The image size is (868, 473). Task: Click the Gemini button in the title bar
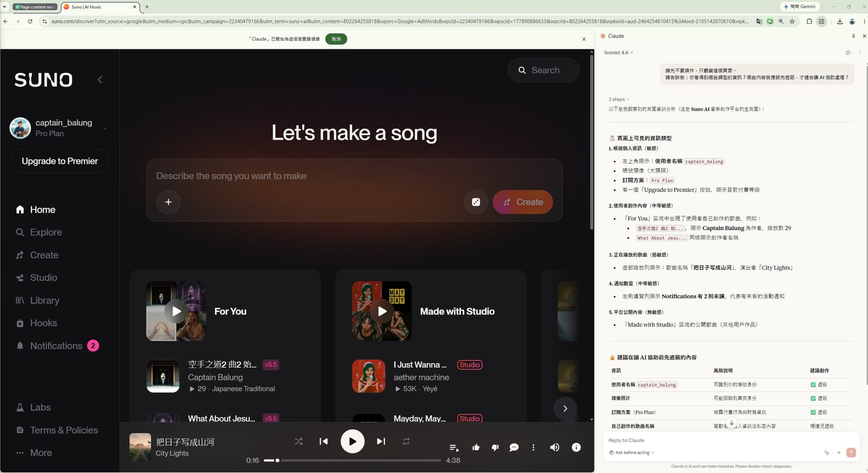(799, 7)
